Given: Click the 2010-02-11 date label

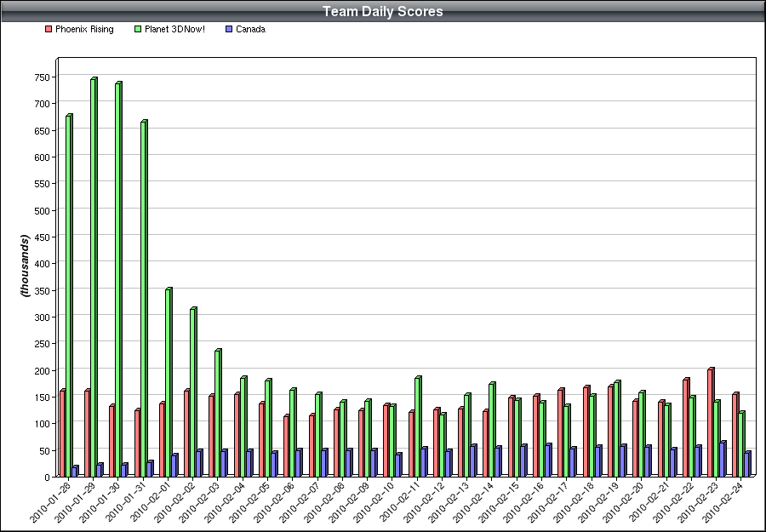Looking at the screenshot, I should tap(400, 501).
